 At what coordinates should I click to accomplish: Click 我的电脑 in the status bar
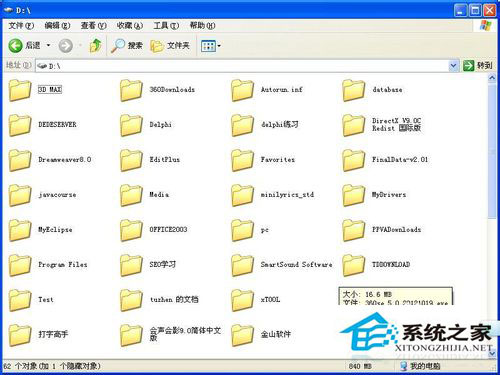421,366
